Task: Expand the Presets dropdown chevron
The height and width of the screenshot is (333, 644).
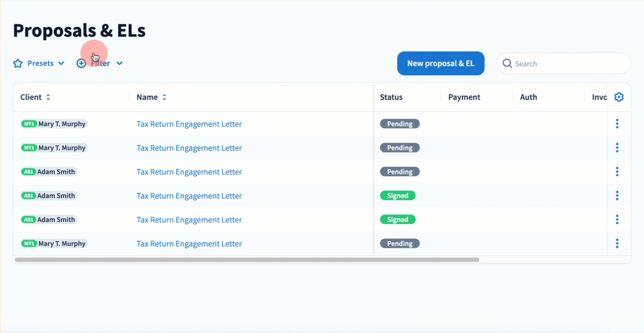Action: coord(61,64)
